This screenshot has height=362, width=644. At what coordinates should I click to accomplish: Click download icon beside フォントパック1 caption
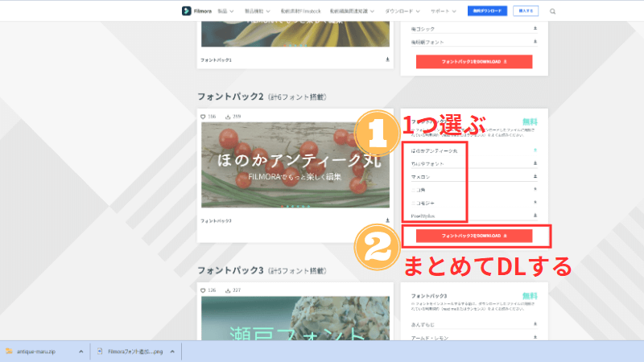[387, 60]
